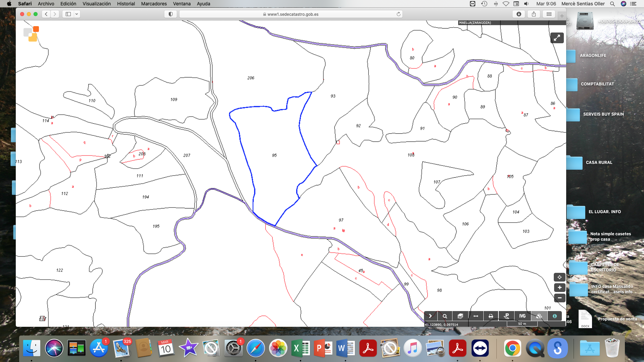Select the parcel P tool
Image resolution: width=644 pixels, height=362 pixels.
point(506,316)
